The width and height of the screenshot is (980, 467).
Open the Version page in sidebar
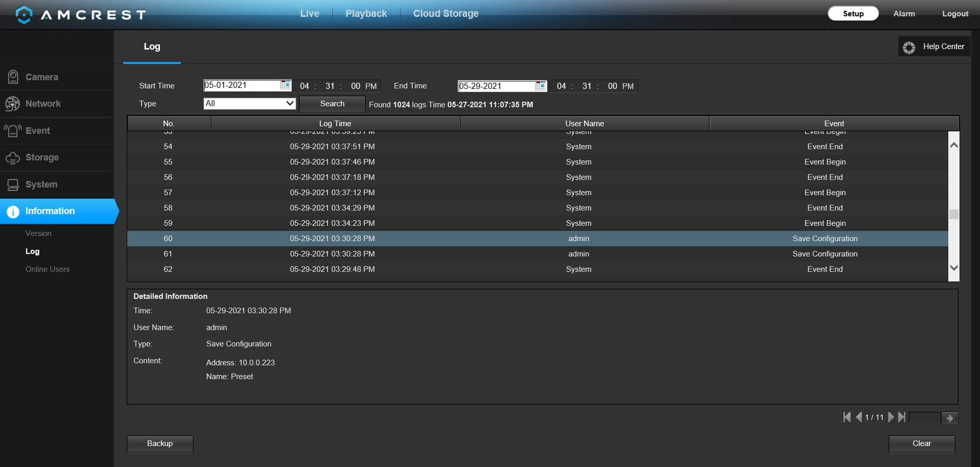pyautogui.click(x=38, y=233)
